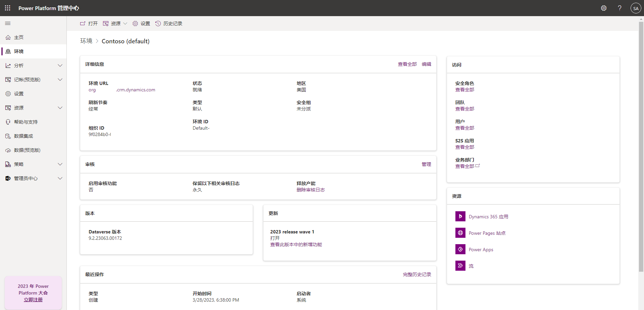This screenshot has width=644, height=310.
Task: Open 查看此版本中的新增功能 link
Action: [296, 245]
